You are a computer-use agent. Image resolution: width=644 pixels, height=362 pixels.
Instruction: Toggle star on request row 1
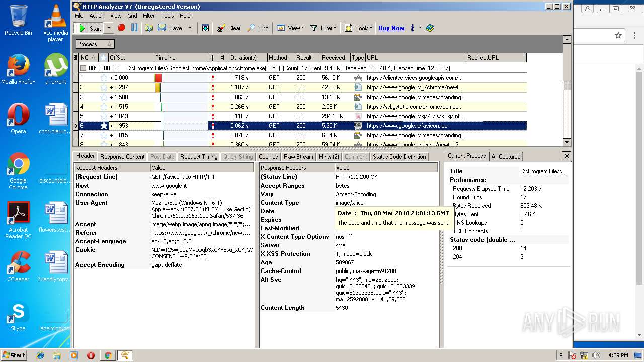pyautogui.click(x=104, y=78)
